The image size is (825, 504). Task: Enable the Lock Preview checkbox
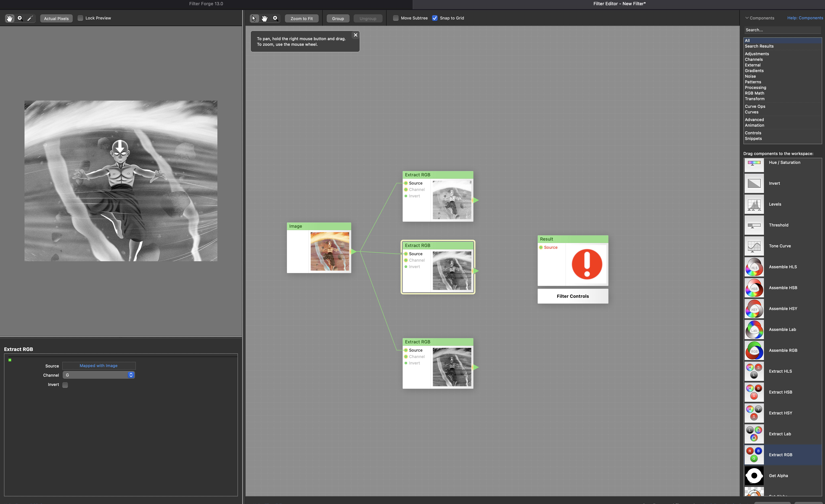point(80,18)
